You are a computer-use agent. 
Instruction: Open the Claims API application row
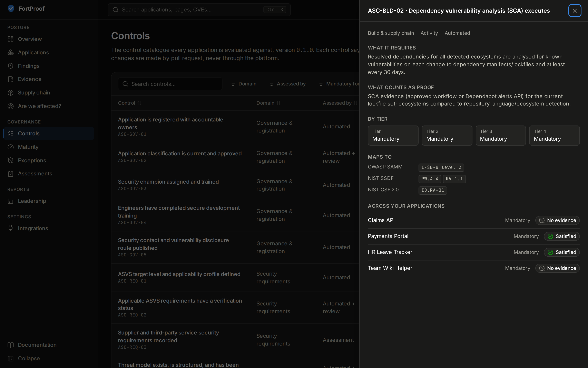473,220
